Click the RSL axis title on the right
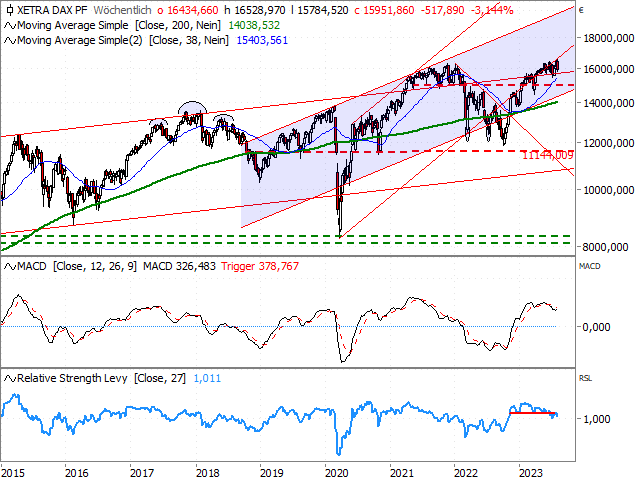Screen dimensions: 640x480 585,379
